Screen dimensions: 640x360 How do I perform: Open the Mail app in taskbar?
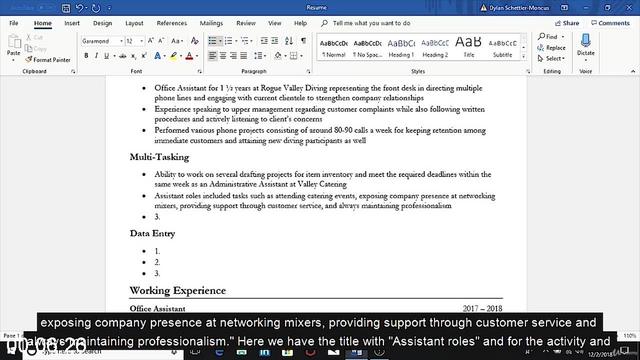tap(333, 352)
